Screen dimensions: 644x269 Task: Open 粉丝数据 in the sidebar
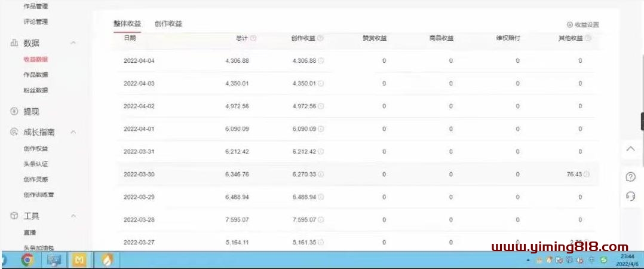tap(36, 90)
